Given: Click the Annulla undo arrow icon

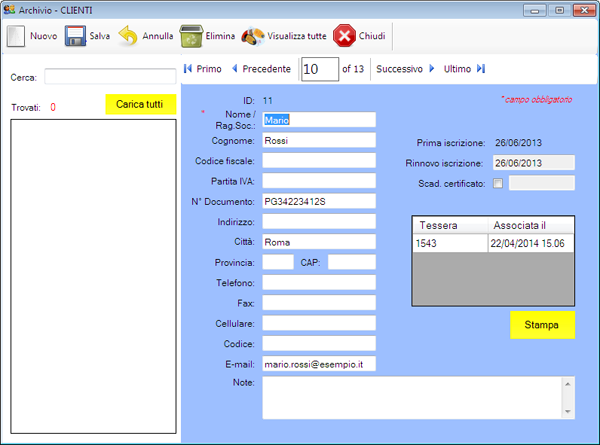Looking at the screenshot, I should coord(128,36).
